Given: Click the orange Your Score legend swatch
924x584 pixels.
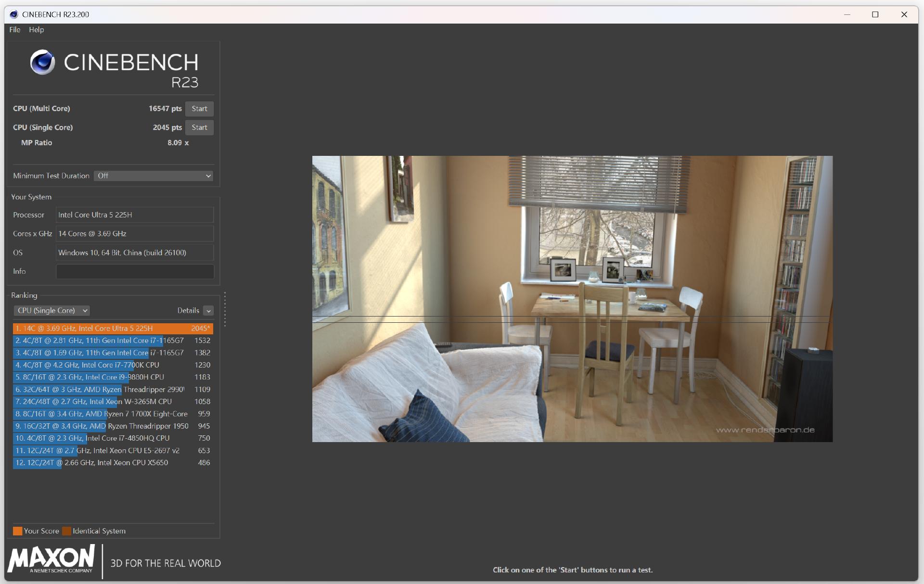Looking at the screenshot, I should 17,531.
